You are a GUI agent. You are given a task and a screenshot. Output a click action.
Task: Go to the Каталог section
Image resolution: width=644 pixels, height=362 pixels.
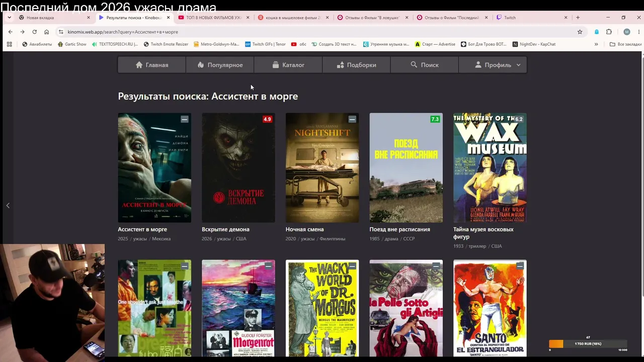288,65
